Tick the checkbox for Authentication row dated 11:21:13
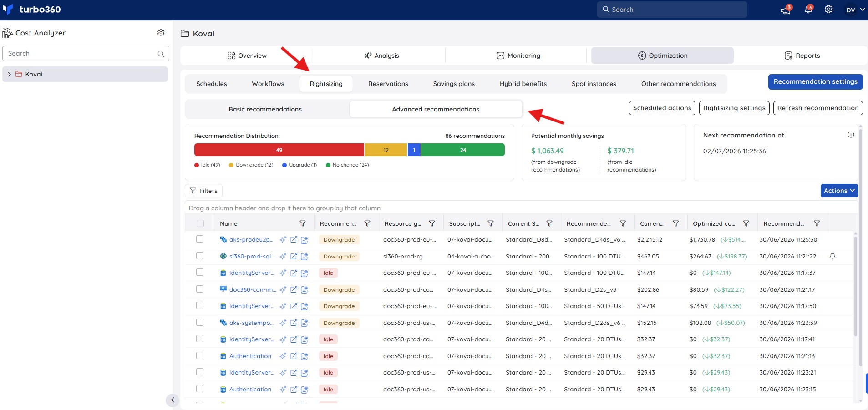 click(200, 355)
